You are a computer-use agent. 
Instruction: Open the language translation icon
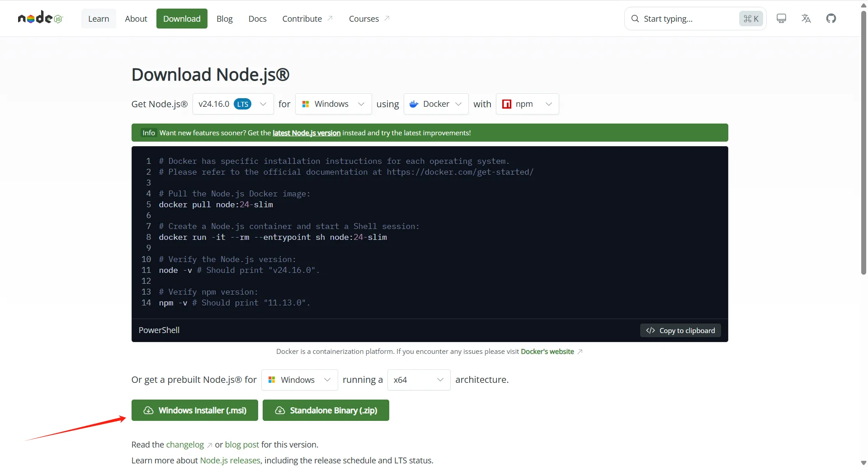pyautogui.click(x=806, y=19)
